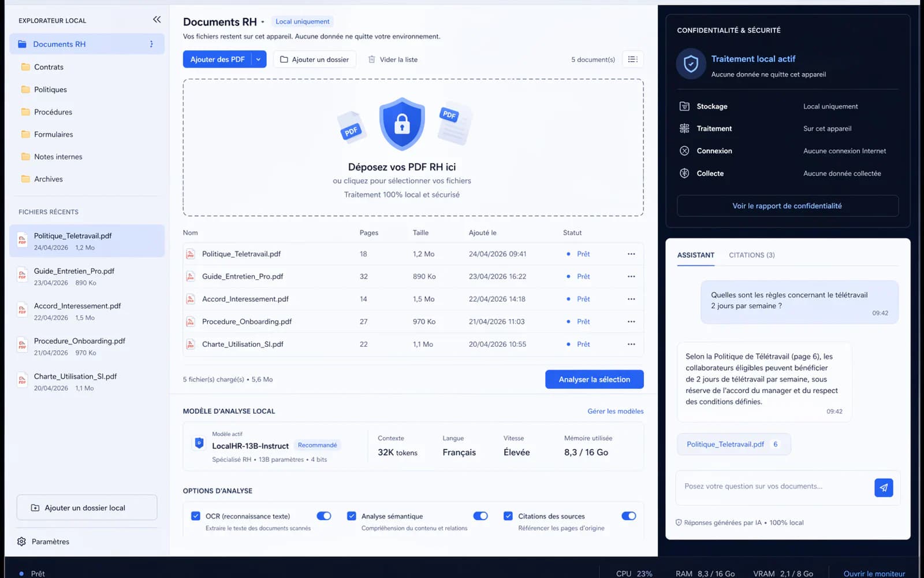924x578 pixels.
Task: Open Documents RH folder options menu
Action: [151, 44]
